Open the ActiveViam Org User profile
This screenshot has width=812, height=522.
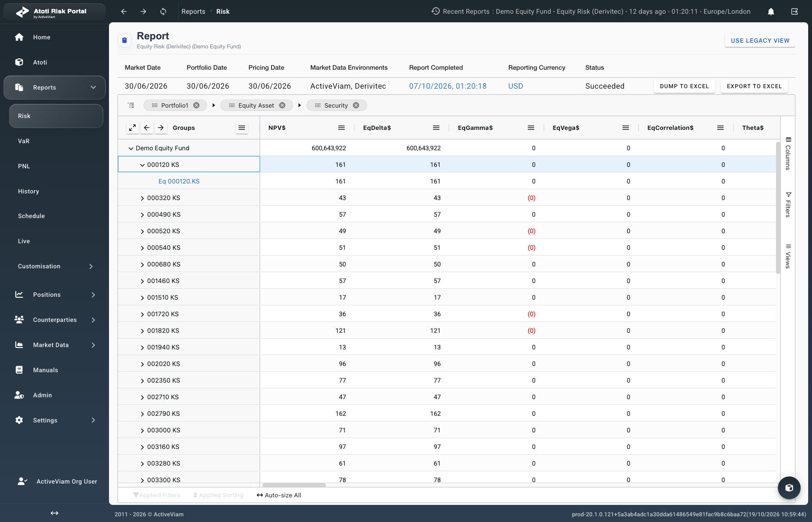pyautogui.click(x=57, y=482)
